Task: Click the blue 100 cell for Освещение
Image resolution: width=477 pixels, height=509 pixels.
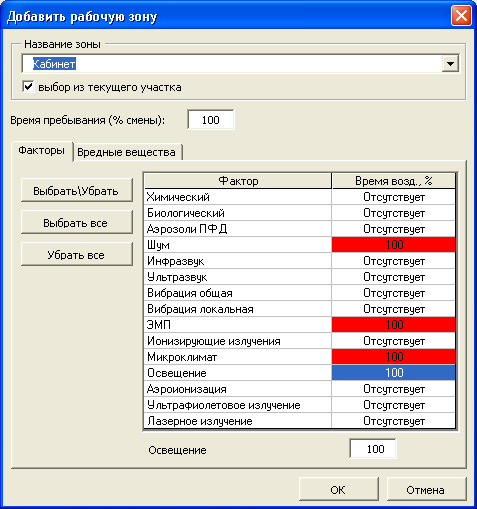Action: pyautogui.click(x=394, y=373)
